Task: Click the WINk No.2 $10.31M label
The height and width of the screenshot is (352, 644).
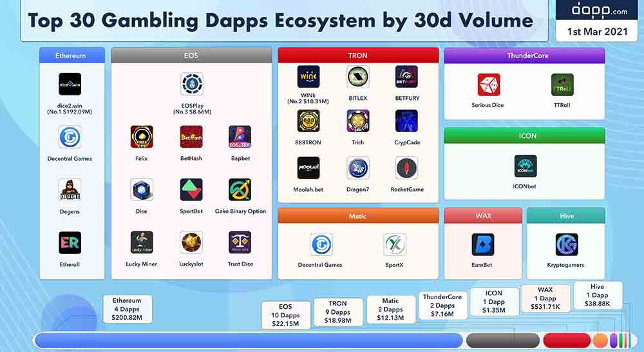Action: pyautogui.click(x=308, y=98)
